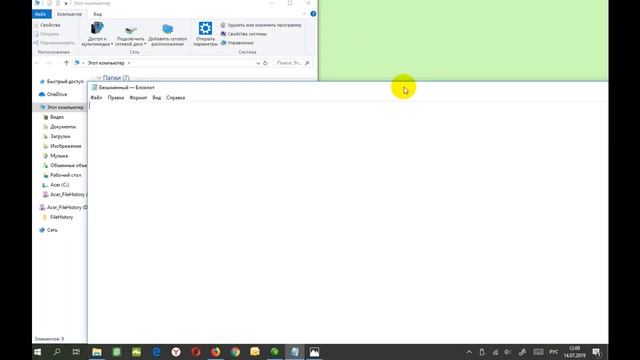Open 'Изображения' in the sidebar tree
Viewport: 640px width, 360px height.
[62, 146]
